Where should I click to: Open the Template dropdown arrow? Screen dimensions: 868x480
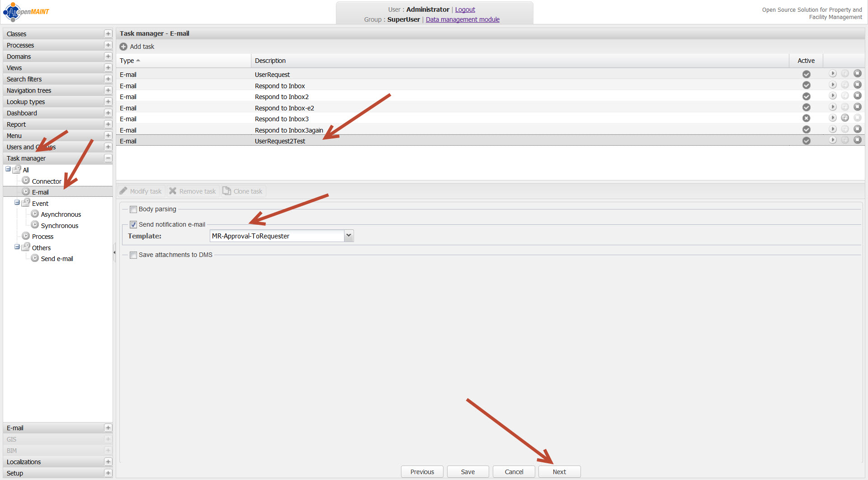point(349,236)
